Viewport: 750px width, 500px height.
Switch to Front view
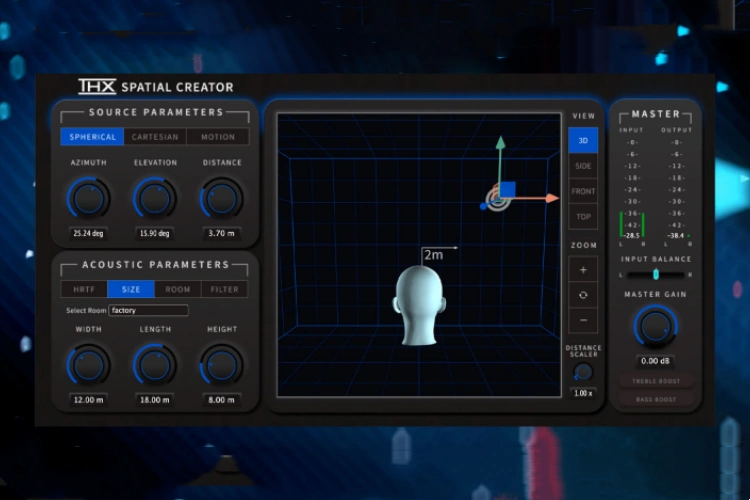pyautogui.click(x=583, y=191)
